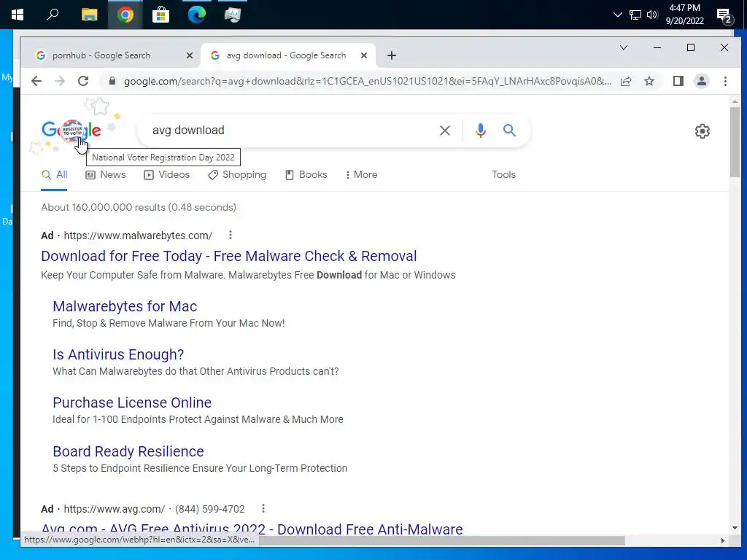Open the last pinned taskbar app
747x560 pixels.
233,15
